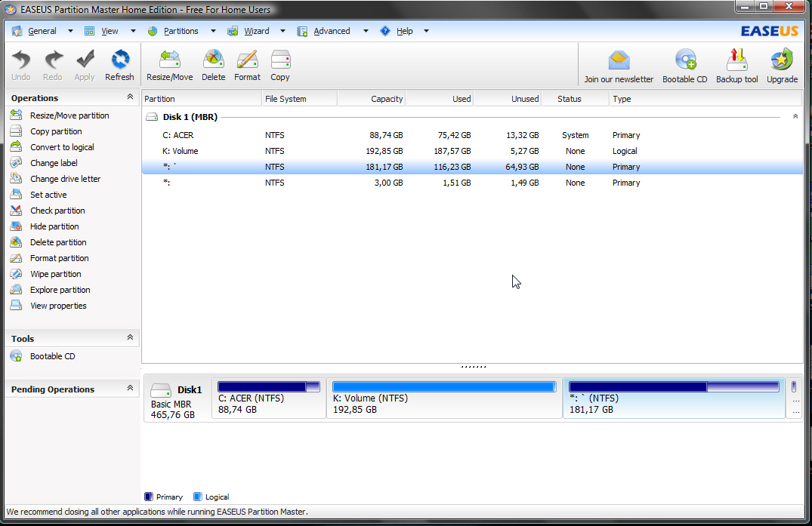Click the Logical legend color swatch
The height and width of the screenshot is (526, 812).
tap(197, 497)
